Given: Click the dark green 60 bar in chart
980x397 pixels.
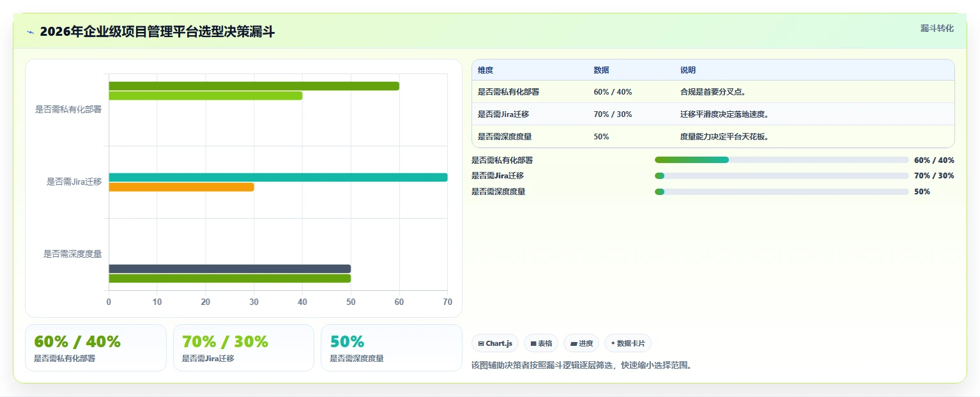Looking at the screenshot, I should click(254, 86).
